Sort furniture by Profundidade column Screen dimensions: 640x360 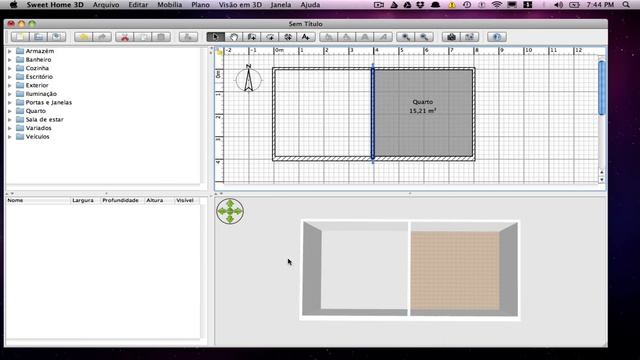pyautogui.click(x=122, y=200)
